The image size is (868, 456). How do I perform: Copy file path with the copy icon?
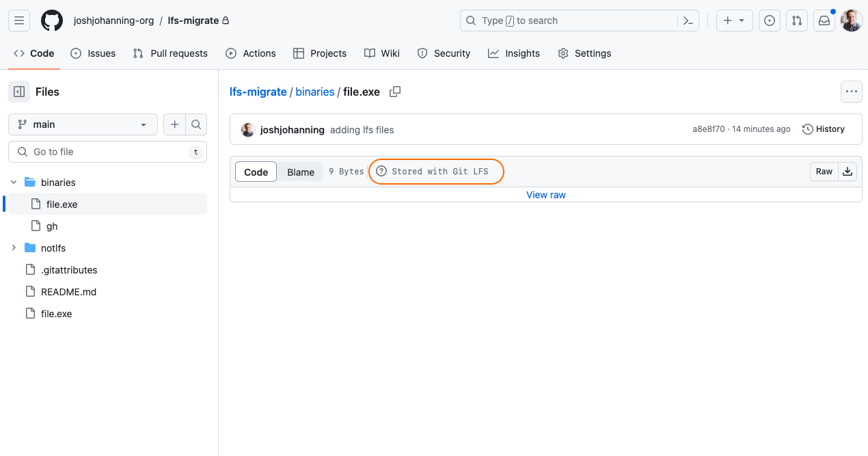[x=395, y=92]
